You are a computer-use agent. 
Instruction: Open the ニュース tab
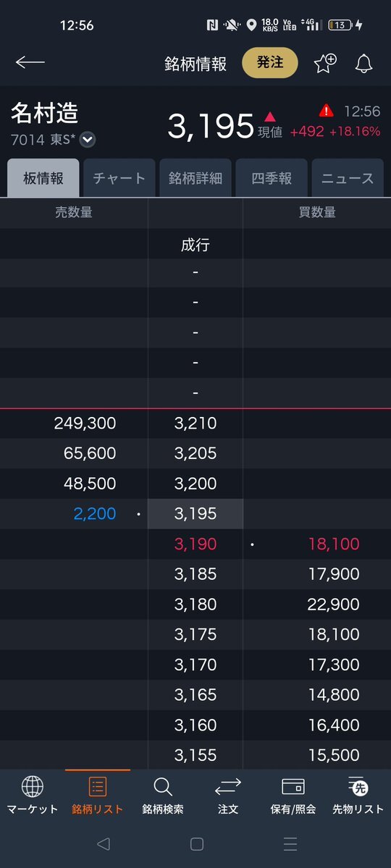pos(348,178)
